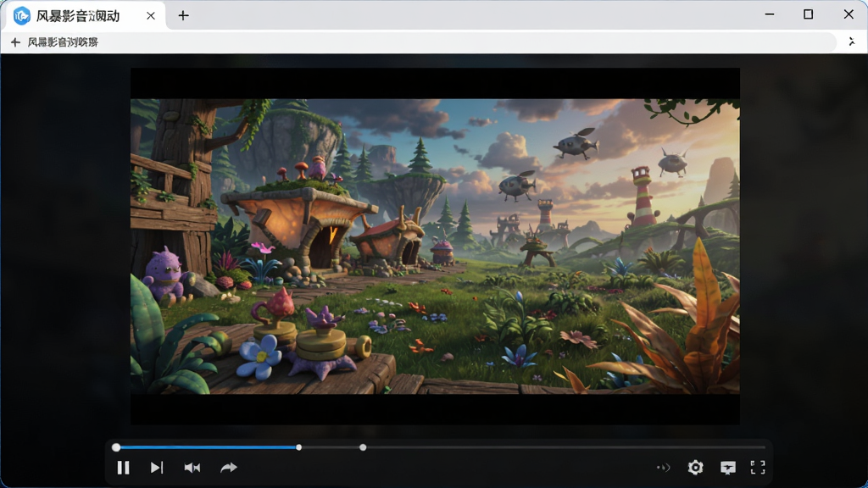Enter fullscreen mode

point(758,468)
